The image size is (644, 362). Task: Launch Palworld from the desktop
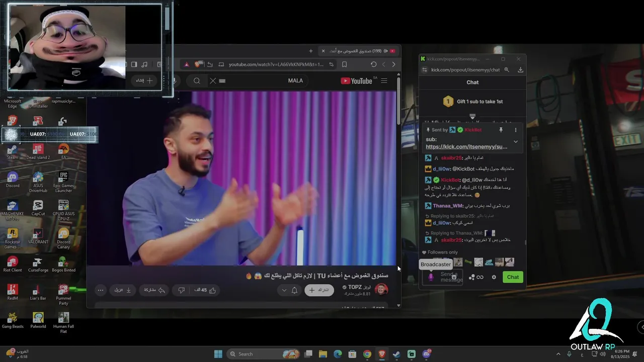click(x=38, y=320)
